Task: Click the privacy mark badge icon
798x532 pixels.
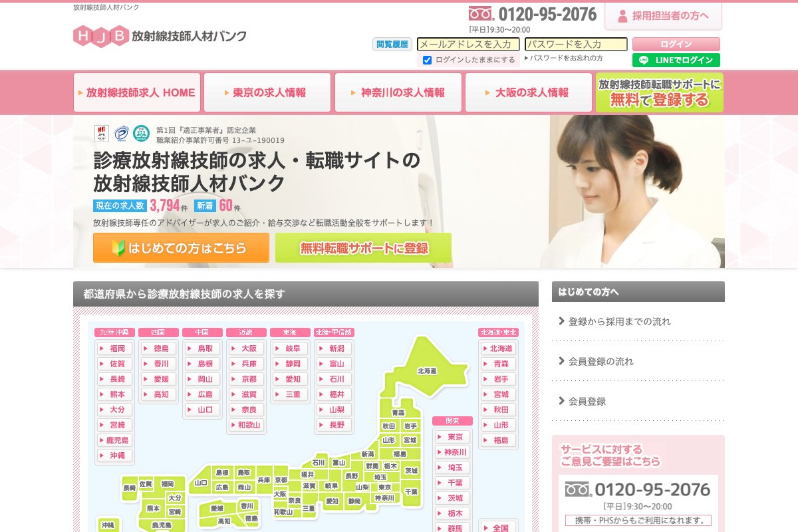Action: [x=121, y=134]
